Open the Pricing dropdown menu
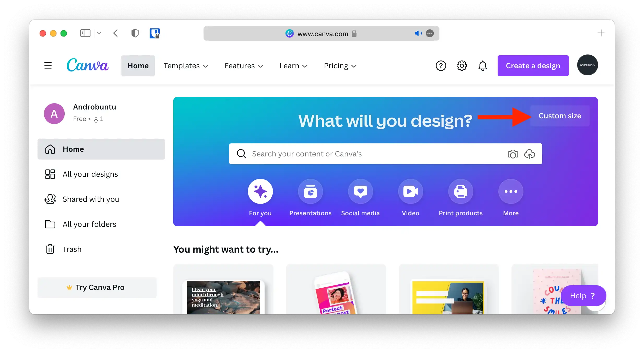The width and height of the screenshot is (644, 353). 340,66
